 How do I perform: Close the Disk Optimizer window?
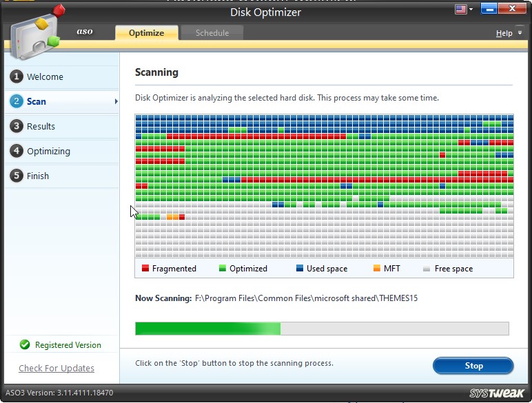(512, 9)
